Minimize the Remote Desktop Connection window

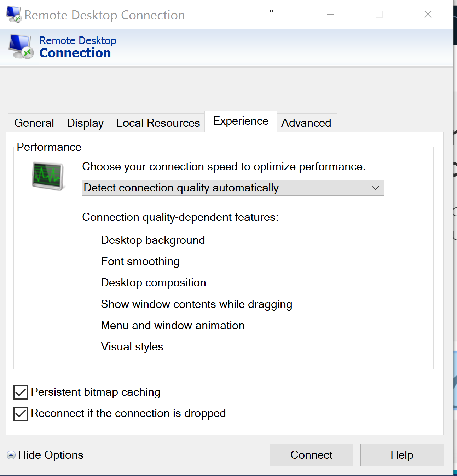(x=331, y=14)
